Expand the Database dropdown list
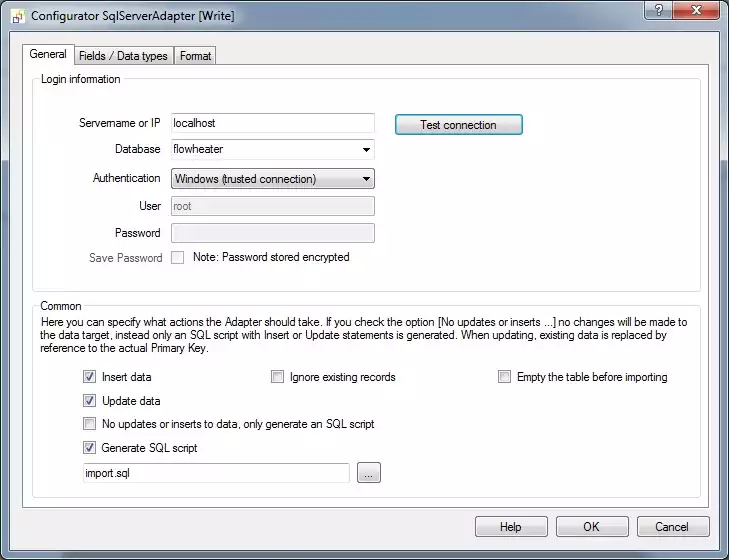Viewport: 729px width, 560px height. coord(366,150)
